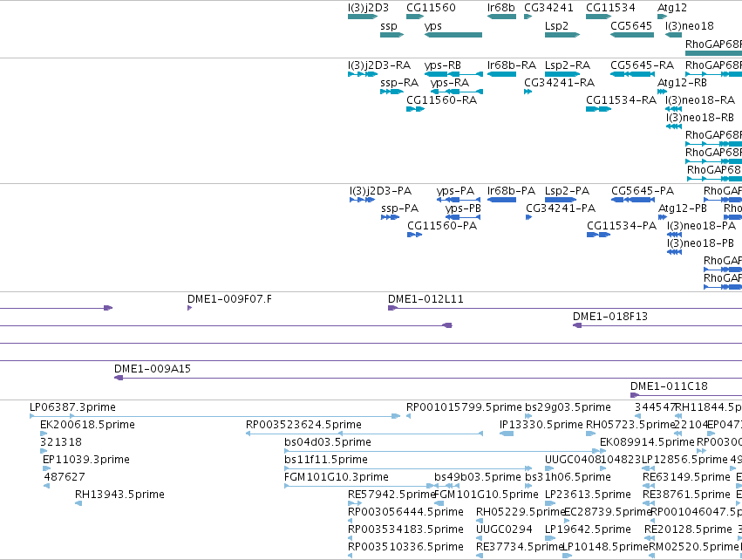Select the ssp gene arrow
This screenshot has width=742, height=560.
coord(391,35)
